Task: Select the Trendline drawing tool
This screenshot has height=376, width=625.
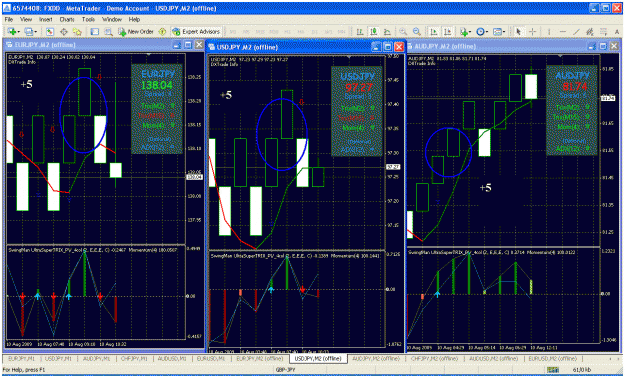Action: point(576,31)
